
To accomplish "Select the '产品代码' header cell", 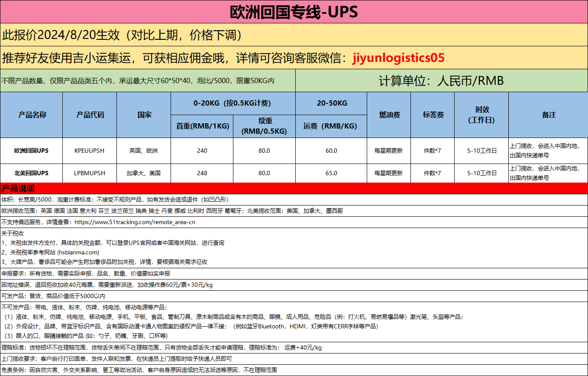I will pyautogui.click(x=90, y=115).
